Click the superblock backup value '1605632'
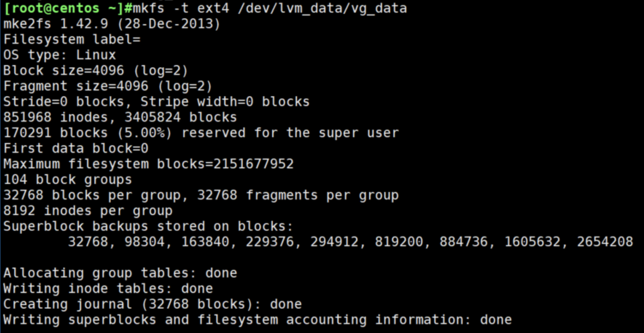644x333 pixels. click(532, 242)
